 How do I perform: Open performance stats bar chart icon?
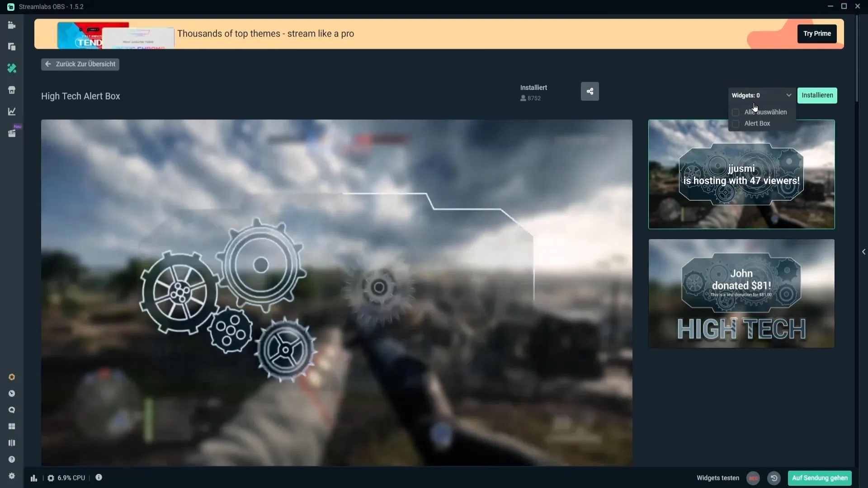point(34,478)
